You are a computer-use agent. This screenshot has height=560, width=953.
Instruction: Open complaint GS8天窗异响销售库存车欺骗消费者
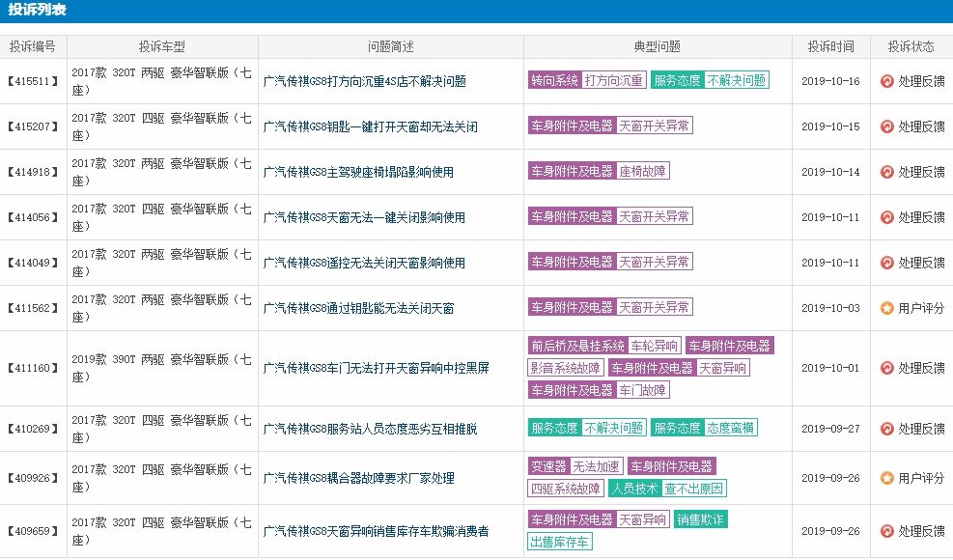coord(377,531)
